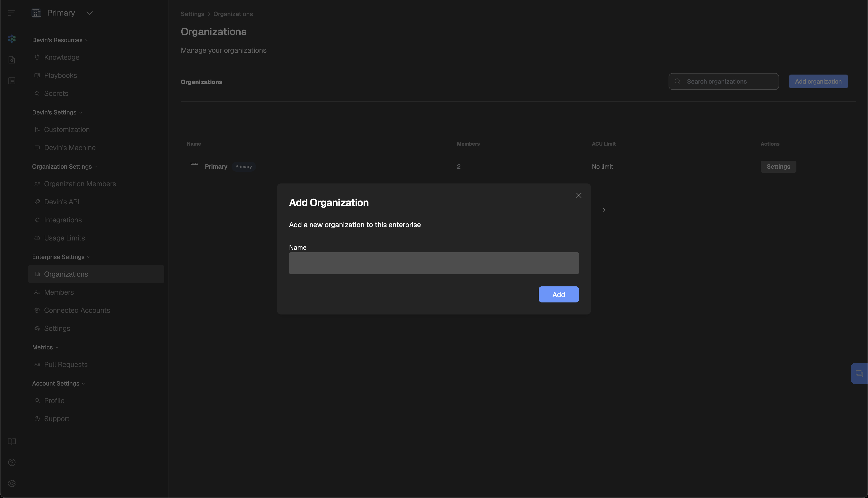
Task: Open the settings gear icon at bottom left
Action: click(x=12, y=483)
